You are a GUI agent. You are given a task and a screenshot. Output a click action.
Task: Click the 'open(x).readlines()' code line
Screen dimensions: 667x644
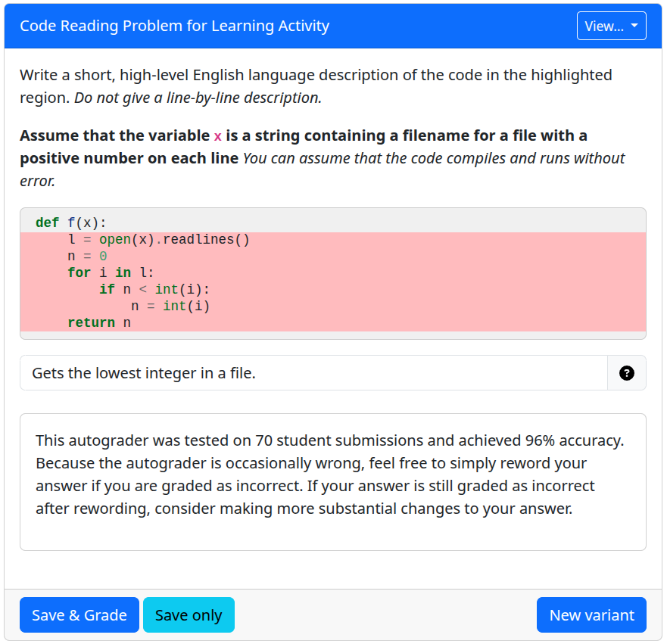coord(158,240)
